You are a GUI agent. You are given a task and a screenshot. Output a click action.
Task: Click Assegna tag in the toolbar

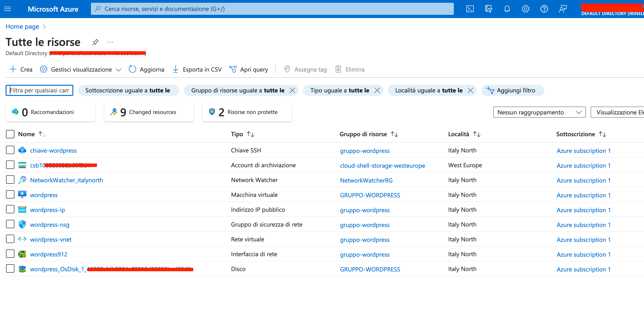click(x=306, y=69)
